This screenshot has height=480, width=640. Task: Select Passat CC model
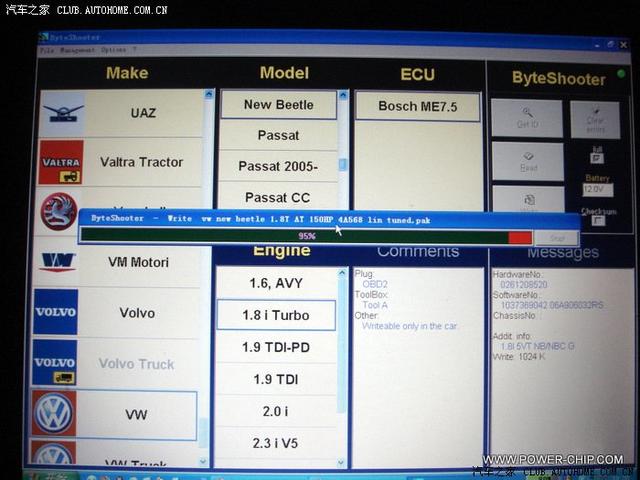point(278,198)
